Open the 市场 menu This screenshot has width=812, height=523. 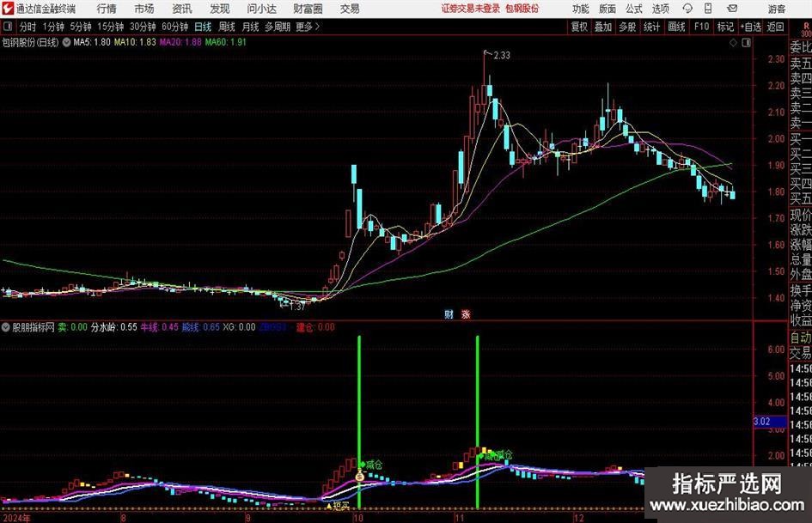144,9
